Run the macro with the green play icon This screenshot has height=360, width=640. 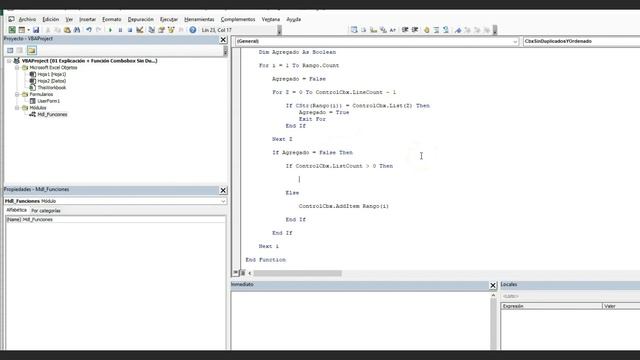(110, 30)
